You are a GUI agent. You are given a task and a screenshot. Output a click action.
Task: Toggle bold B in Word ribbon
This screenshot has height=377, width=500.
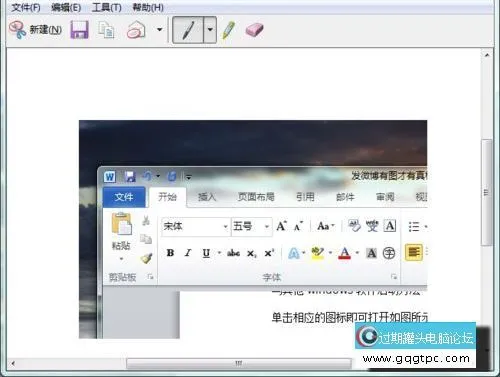click(x=170, y=253)
